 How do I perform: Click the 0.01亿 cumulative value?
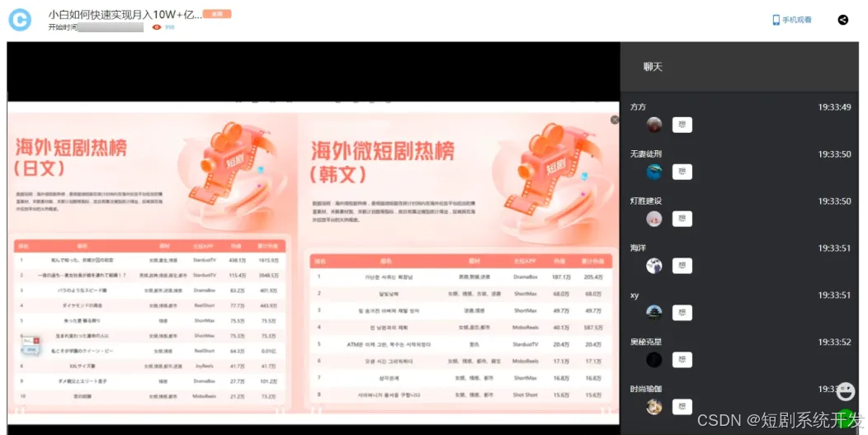point(268,351)
